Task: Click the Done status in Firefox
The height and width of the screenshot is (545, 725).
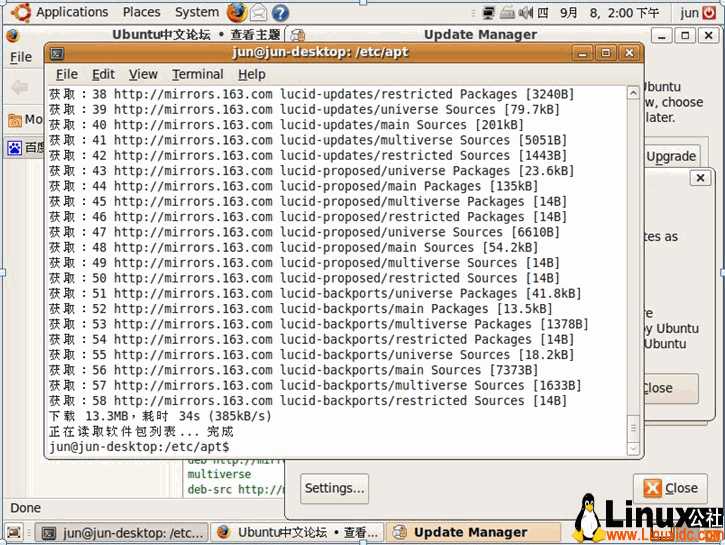Action: point(25,508)
